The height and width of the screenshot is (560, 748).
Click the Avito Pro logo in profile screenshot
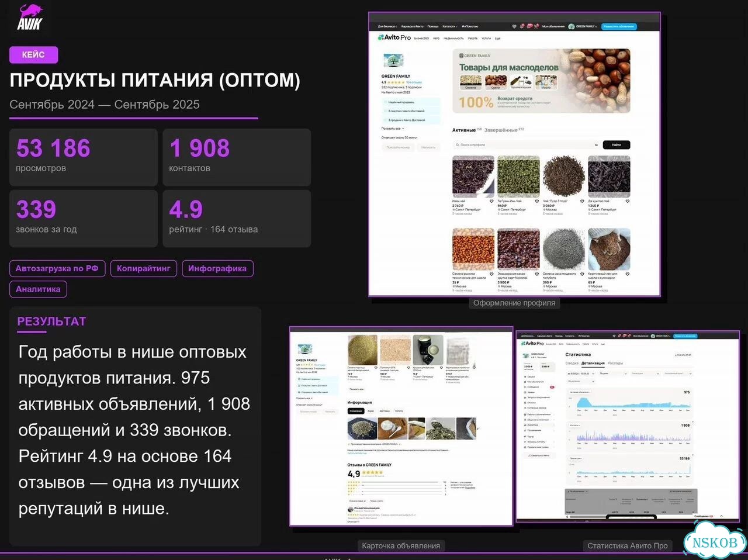point(394,37)
